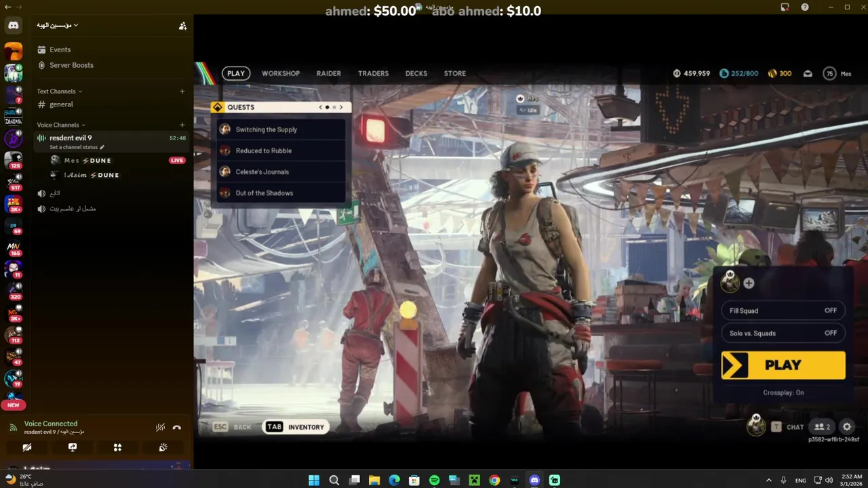Image resolution: width=868 pixels, height=488 pixels.
Task: Open !Asim user in voice channel
Action: pyautogui.click(x=85, y=175)
